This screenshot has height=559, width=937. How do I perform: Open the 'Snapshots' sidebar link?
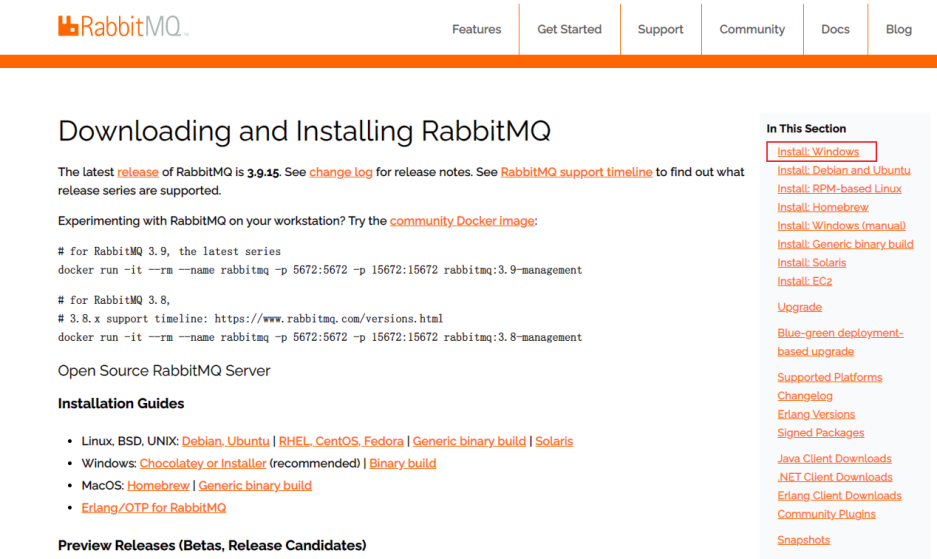803,540
